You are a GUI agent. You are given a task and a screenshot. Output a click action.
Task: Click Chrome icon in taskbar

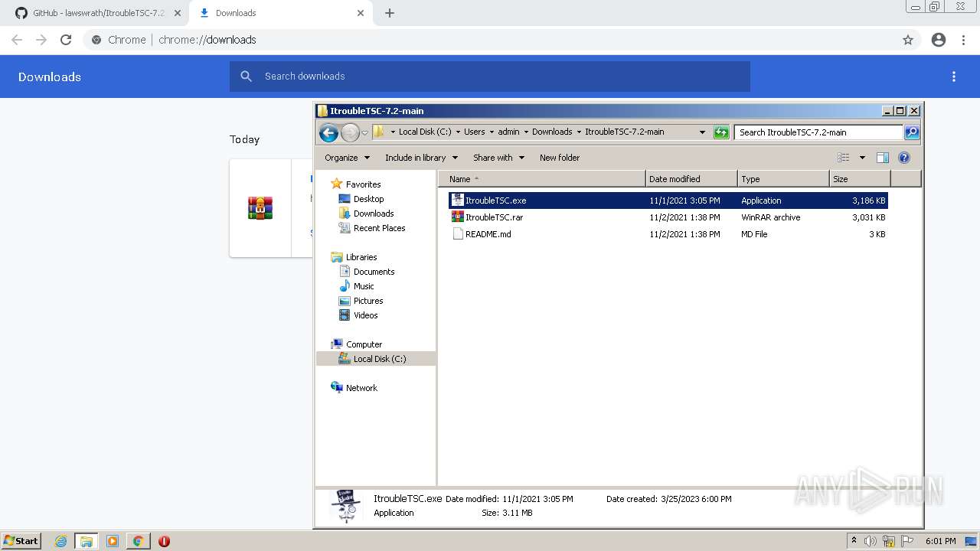tap(139, 541)
